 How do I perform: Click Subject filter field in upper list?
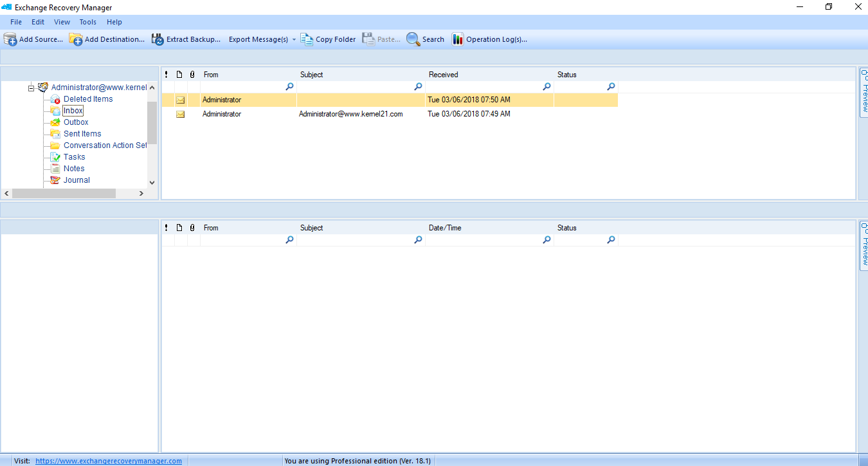pyautogui.click(x=361, y=86)
